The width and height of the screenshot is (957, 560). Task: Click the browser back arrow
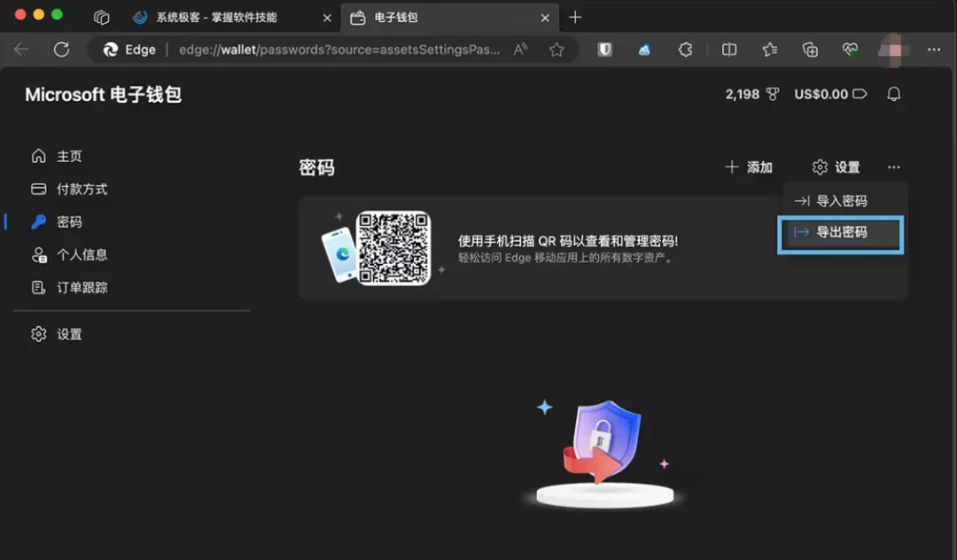(x=21, y=50)
